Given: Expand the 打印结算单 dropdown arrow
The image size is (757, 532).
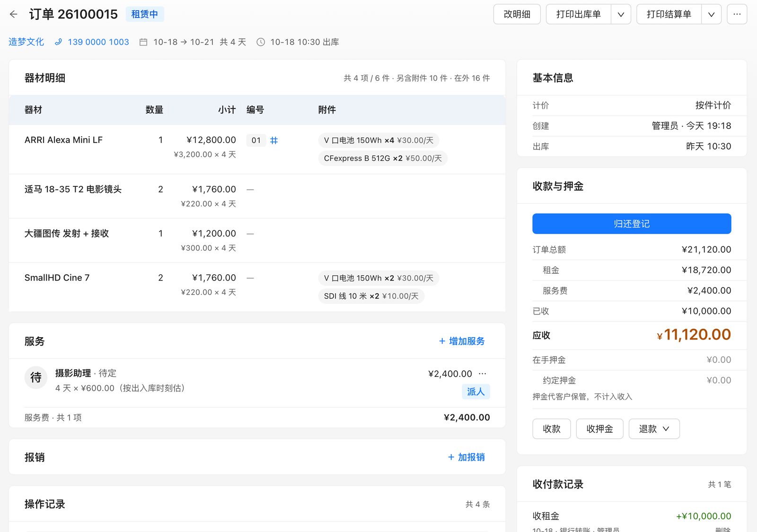Looking at the screenshot, I should [711, 14].
